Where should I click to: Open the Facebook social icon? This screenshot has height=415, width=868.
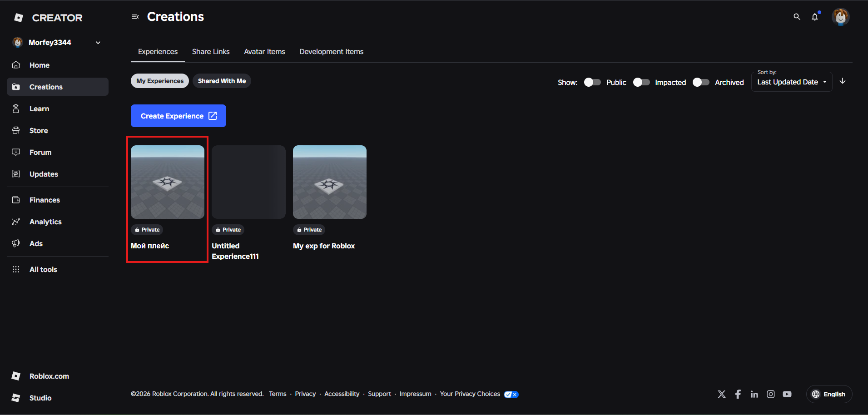tap(738, 394)
